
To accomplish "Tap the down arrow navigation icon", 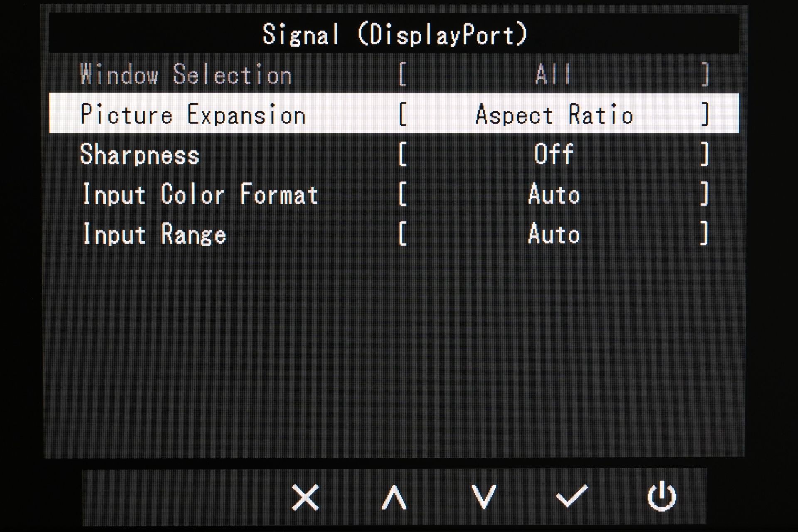I will pos(484,497).
